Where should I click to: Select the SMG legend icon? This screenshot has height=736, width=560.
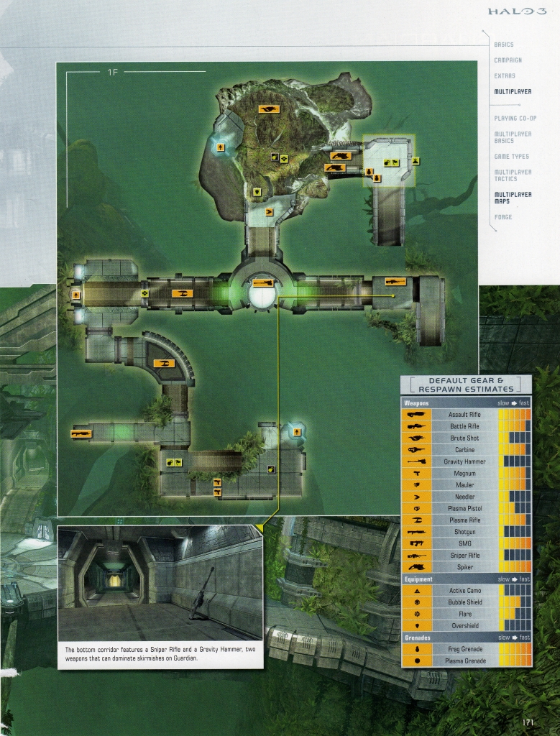[416, 543]
